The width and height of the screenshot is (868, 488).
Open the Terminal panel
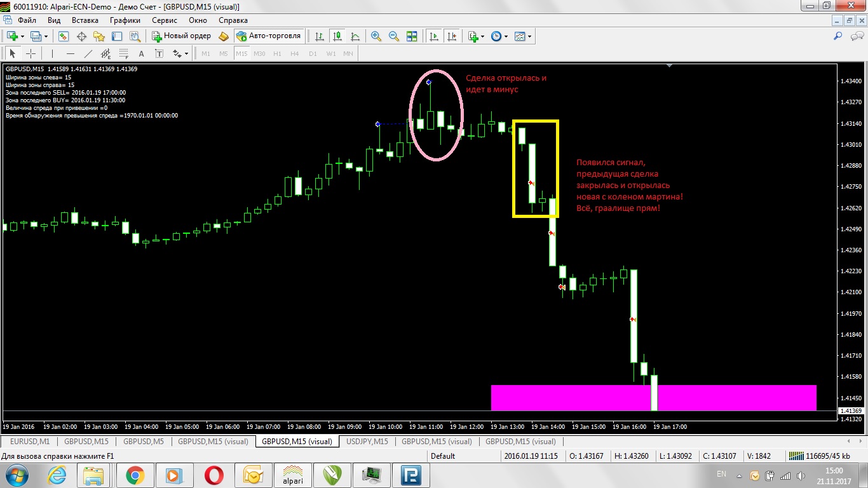116,36
